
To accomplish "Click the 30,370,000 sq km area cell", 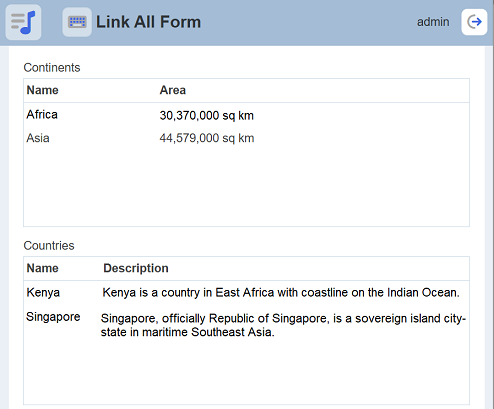I will pos(207,115).
